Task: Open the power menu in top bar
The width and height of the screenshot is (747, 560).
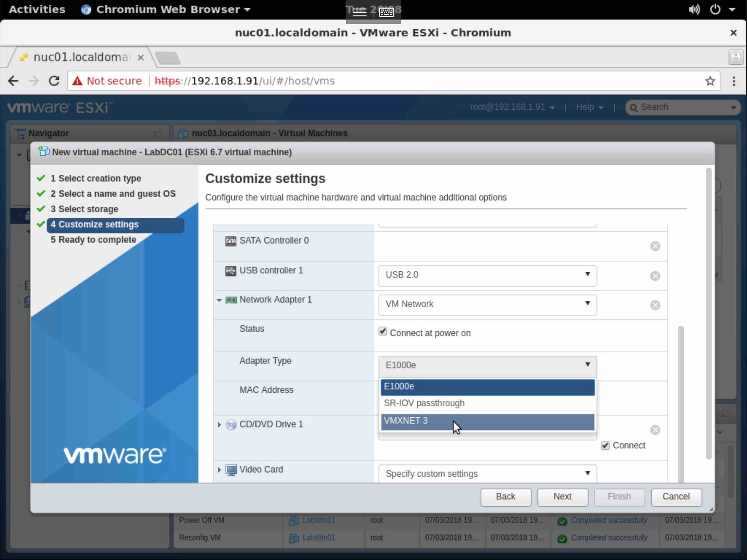Action: tap(715, 9)
